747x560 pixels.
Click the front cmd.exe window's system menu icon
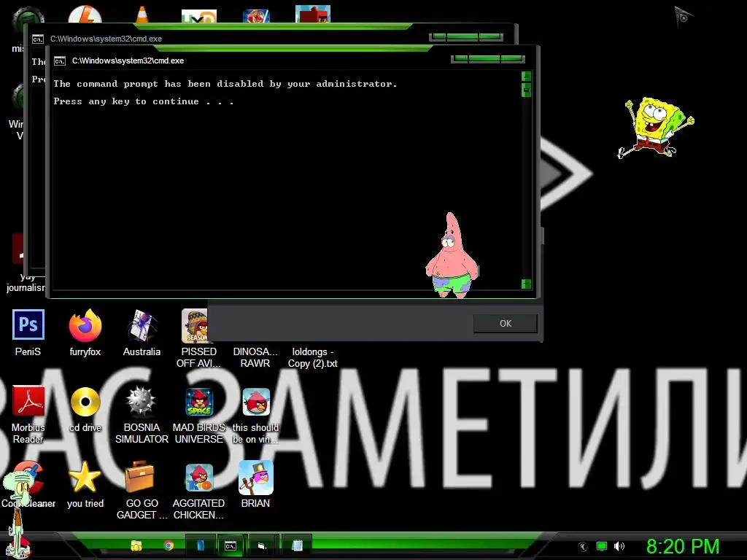60,61
